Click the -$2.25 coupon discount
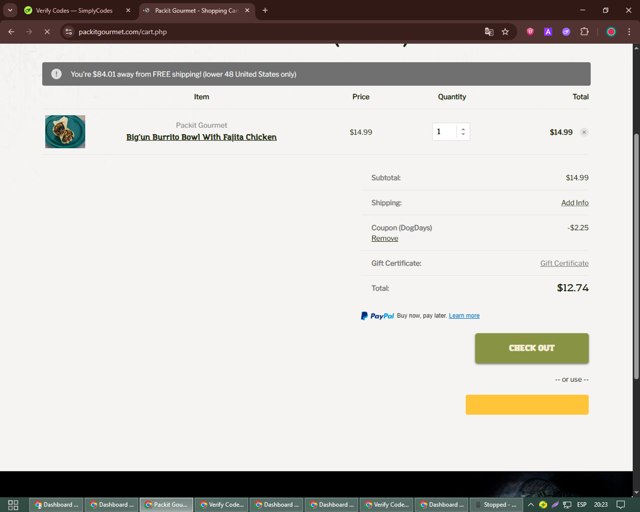This screenshot has width=640, height=512. (578, 228)
